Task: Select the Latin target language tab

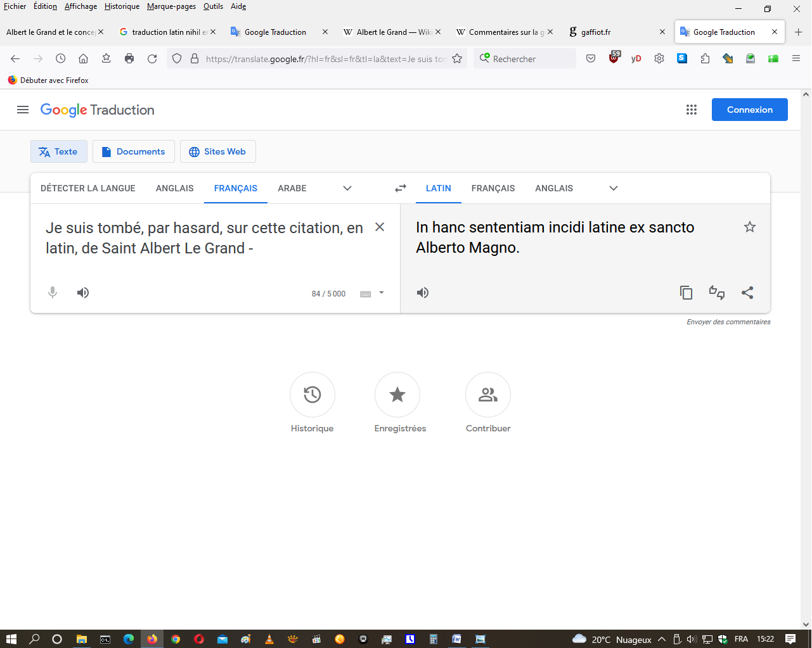Action: (439, 188)
